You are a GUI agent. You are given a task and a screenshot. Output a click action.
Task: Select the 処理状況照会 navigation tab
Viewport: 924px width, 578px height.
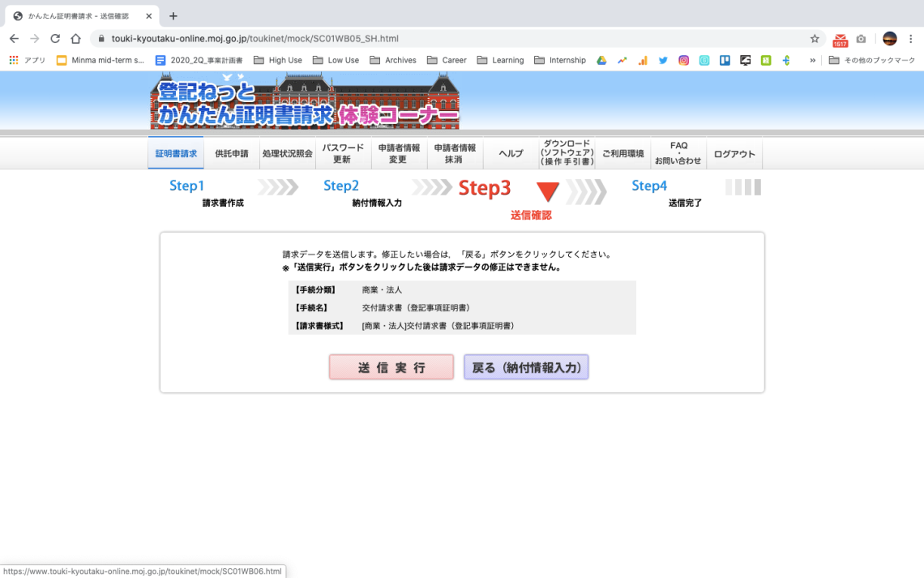tap(288, 153)
